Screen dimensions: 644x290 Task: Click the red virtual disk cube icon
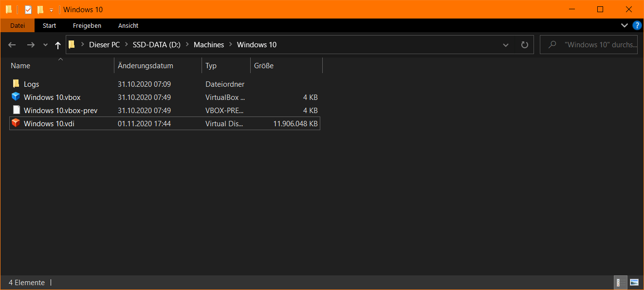[x=16, y=123]
